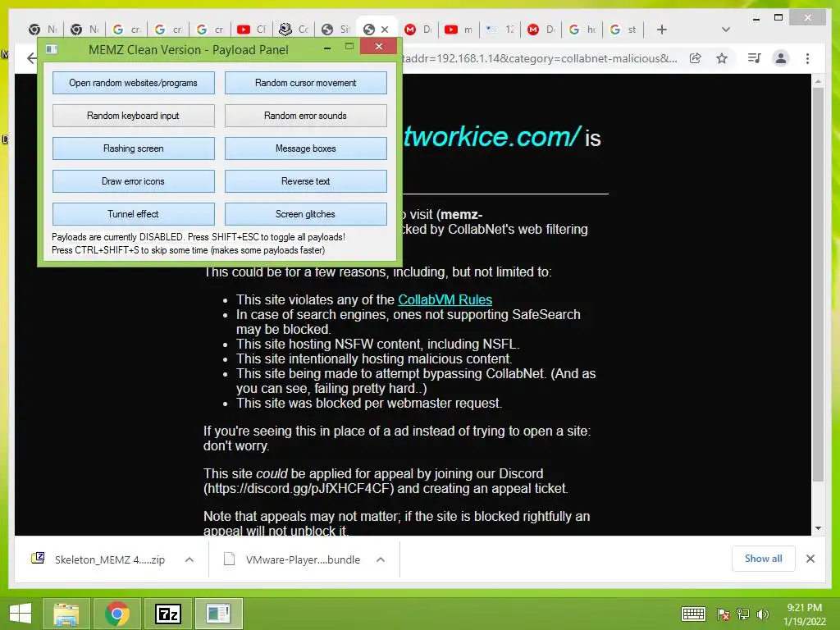Switch to Google tab labeled 'hc'
Screen dimensions: 840x630
pyautogui.click(x=583, y=30)
